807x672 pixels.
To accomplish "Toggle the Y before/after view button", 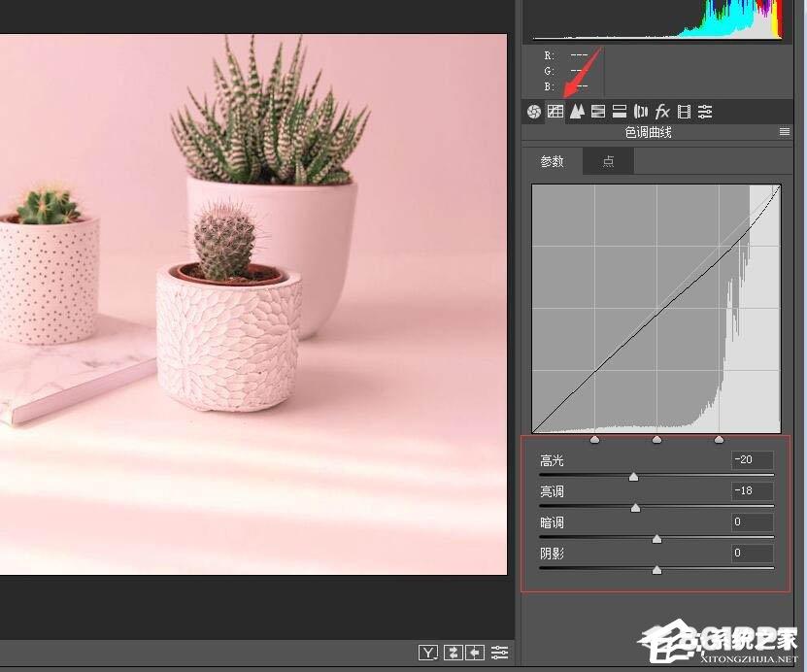I will (428, 653).
